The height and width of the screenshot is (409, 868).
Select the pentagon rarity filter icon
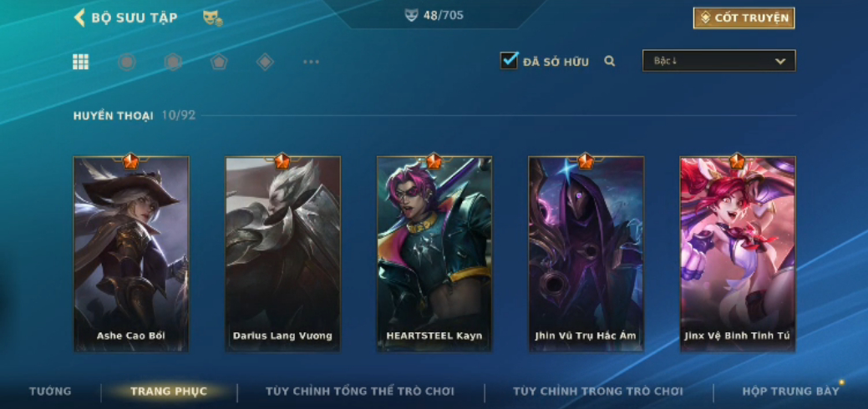(x=219, y=62)
